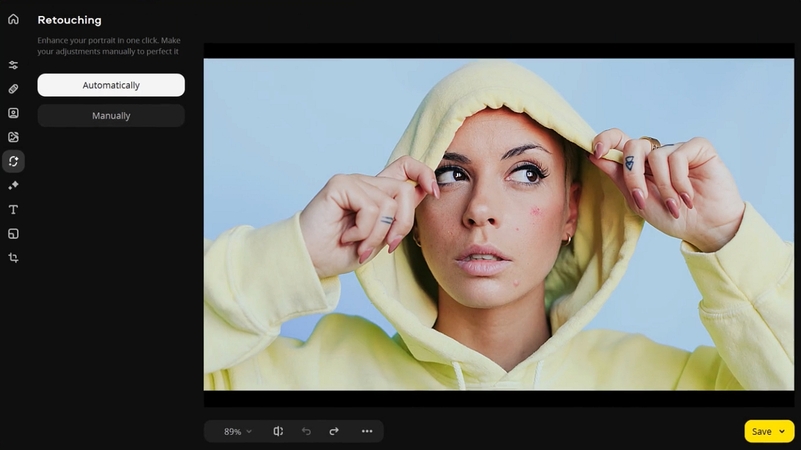Switch to Manually retouch mode

[111, 116]
